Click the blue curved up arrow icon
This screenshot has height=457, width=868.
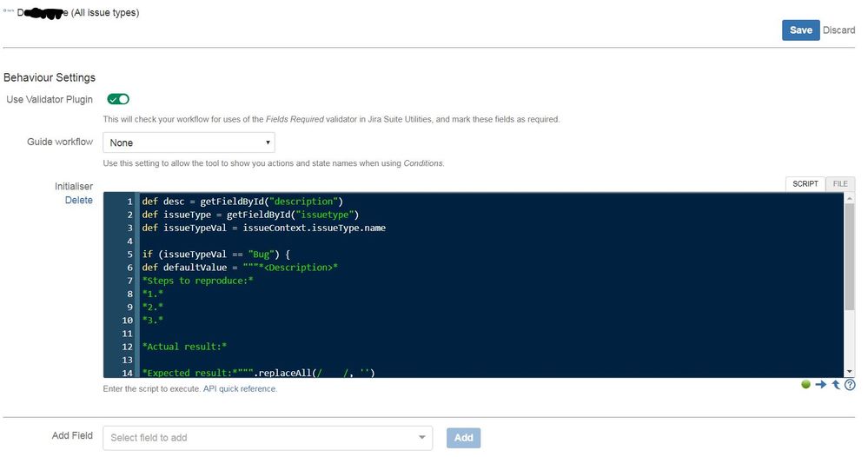835,384
